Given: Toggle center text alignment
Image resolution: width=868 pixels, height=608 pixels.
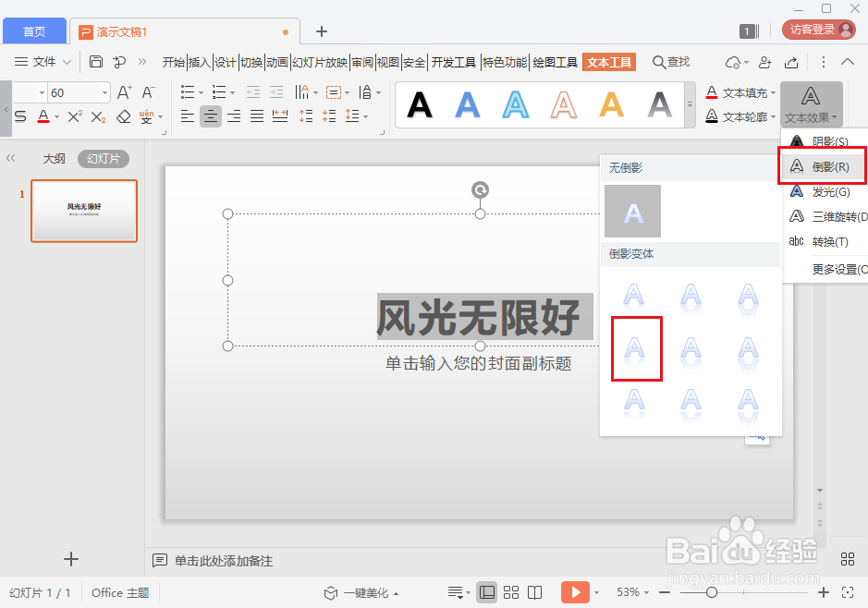Looking at the screenshot, I should pos(210,115).
